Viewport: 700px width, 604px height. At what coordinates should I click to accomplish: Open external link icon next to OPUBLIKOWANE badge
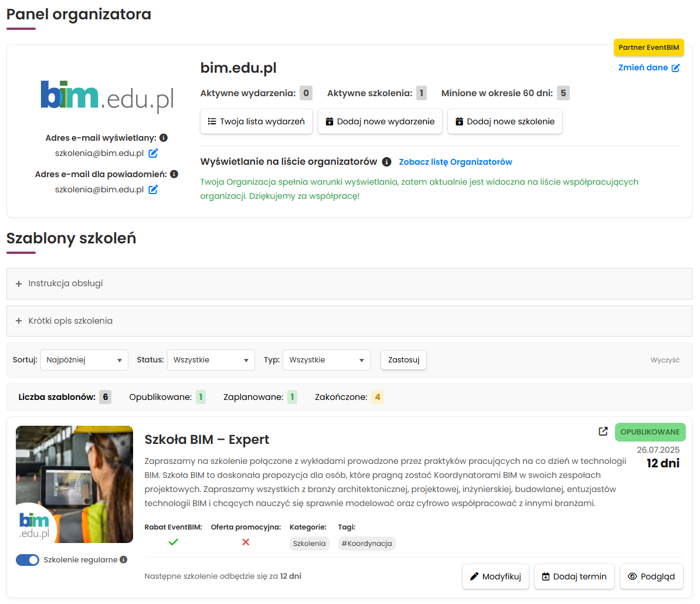click(x=603, y=432)
